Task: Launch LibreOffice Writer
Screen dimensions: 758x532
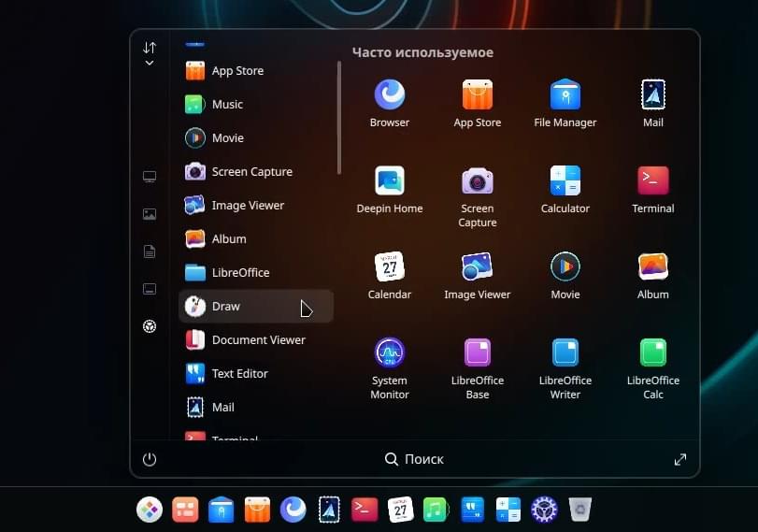Action: (565, 368)
